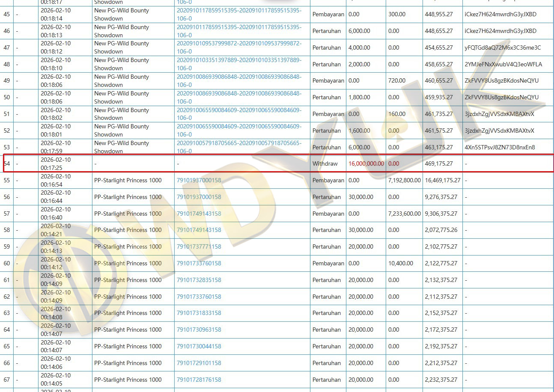Open transaction link 79101737771158
554x392 pixels.
(199, 246)
